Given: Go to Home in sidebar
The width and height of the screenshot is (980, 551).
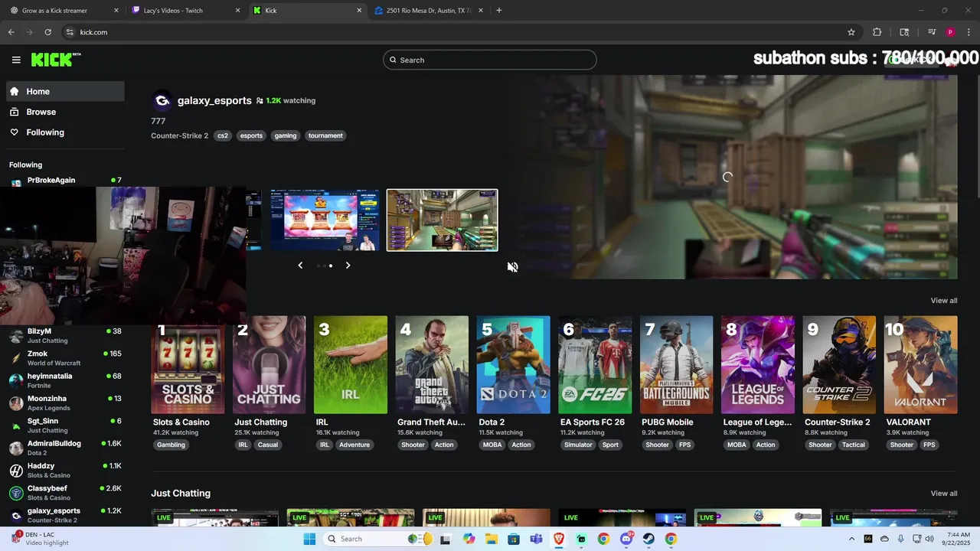Looking at the screenshot, I should point(66,91).
